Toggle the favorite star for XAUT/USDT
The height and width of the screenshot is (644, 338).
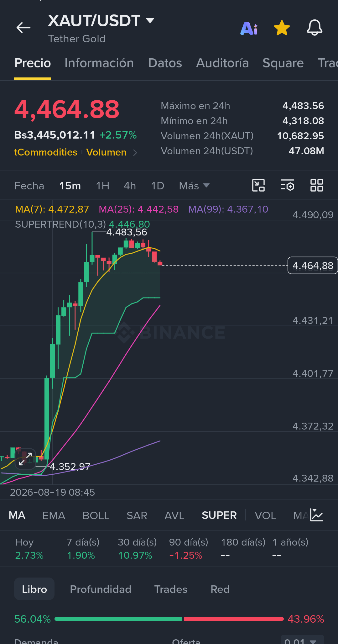click(282, 28)
